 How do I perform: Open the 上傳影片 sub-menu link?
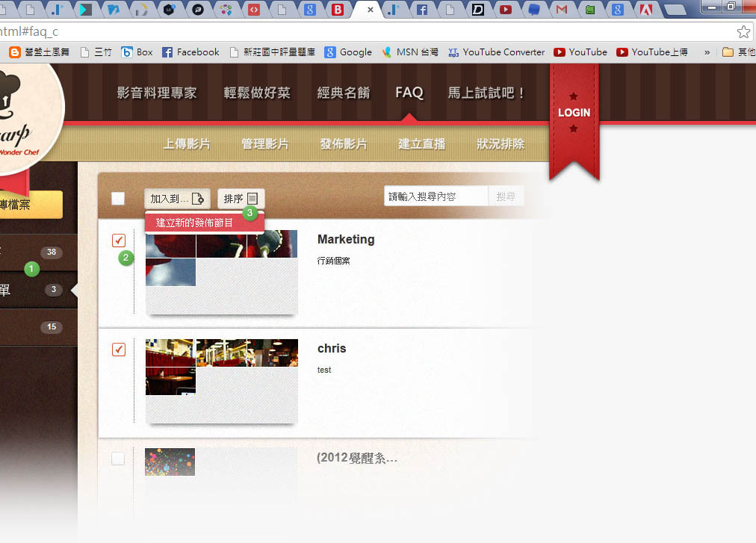pos(187,143)
